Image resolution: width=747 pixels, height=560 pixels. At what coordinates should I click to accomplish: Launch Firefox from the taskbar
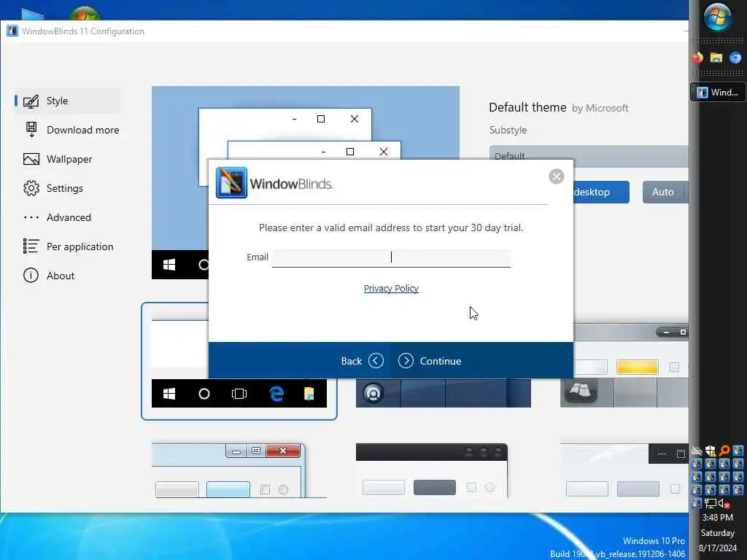[698, 58]
